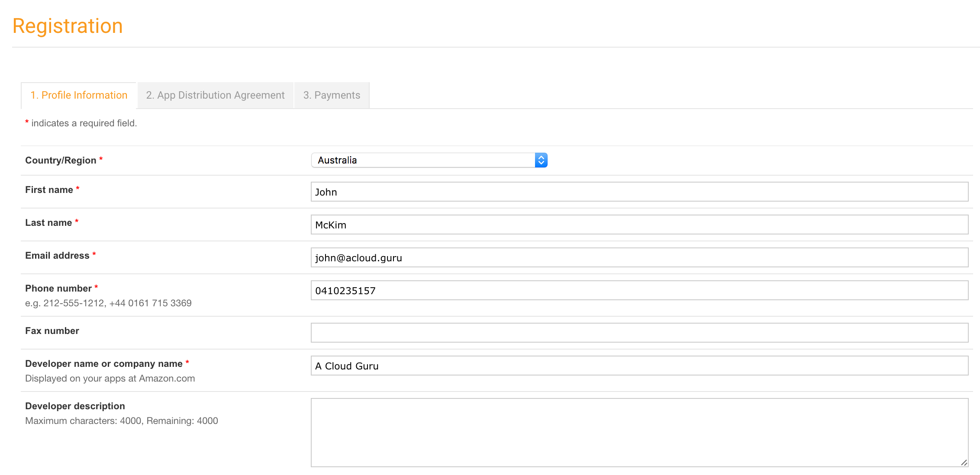Select the Phone number input box
The height and width of the screenshot is (475, 980).
639,290
